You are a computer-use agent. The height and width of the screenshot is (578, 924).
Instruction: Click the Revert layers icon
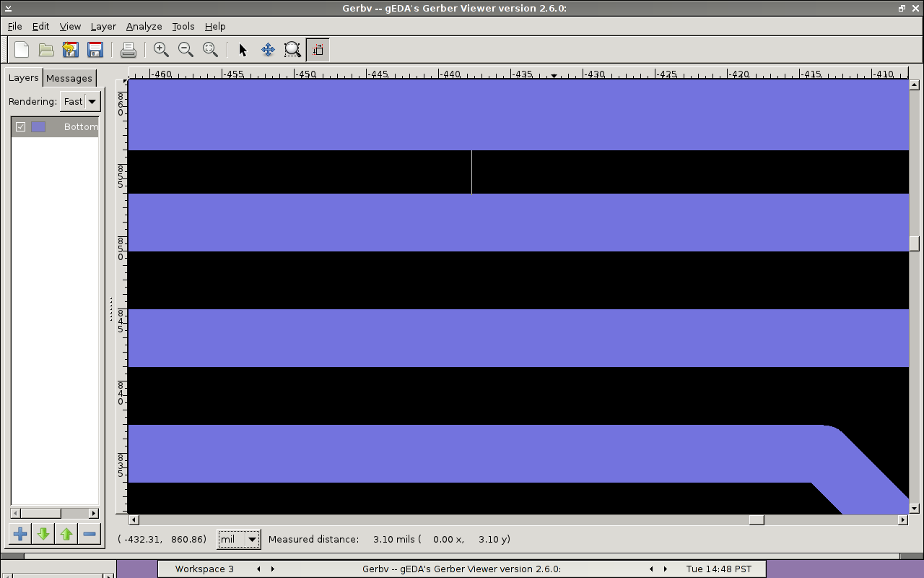click(70, 50)
